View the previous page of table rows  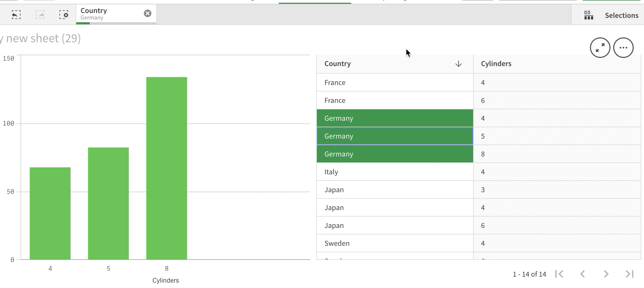tap(582, 274)
